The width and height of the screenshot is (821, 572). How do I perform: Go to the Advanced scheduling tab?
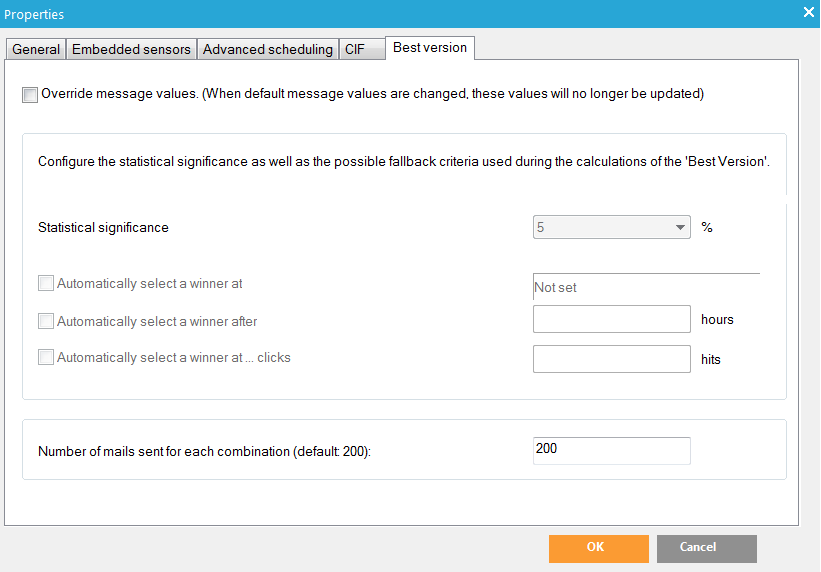point(267,49)
